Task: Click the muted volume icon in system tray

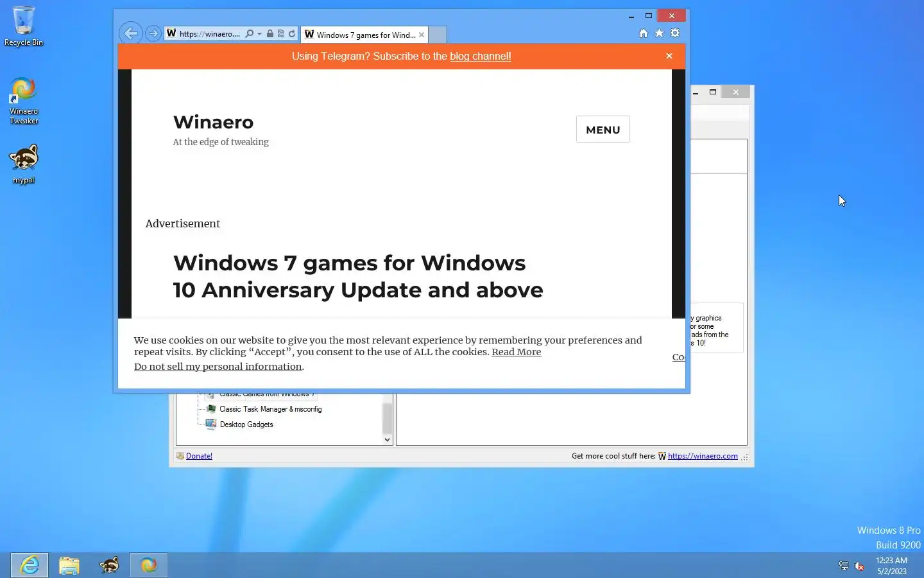Action: pyautogui.click(x=859, y=566)
